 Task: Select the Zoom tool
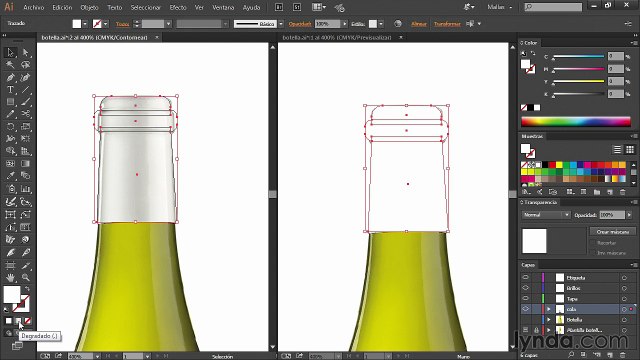(x=25, y=278)
